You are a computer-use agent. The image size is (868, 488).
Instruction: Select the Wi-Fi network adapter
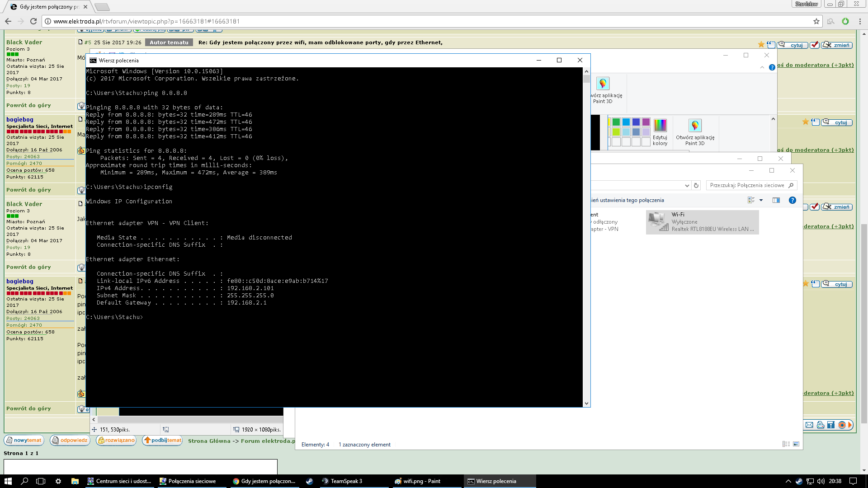[x=702, y=222]
